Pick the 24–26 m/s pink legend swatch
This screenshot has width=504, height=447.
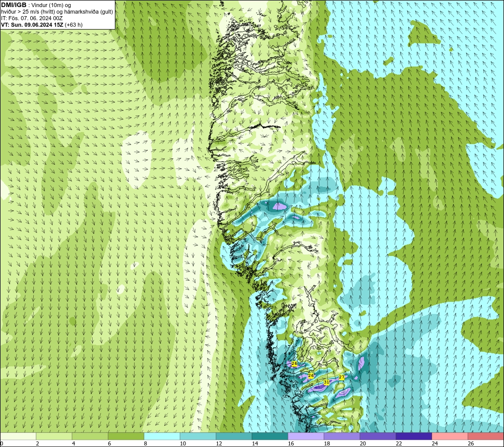pyautogui.click(x=450, y=436)
